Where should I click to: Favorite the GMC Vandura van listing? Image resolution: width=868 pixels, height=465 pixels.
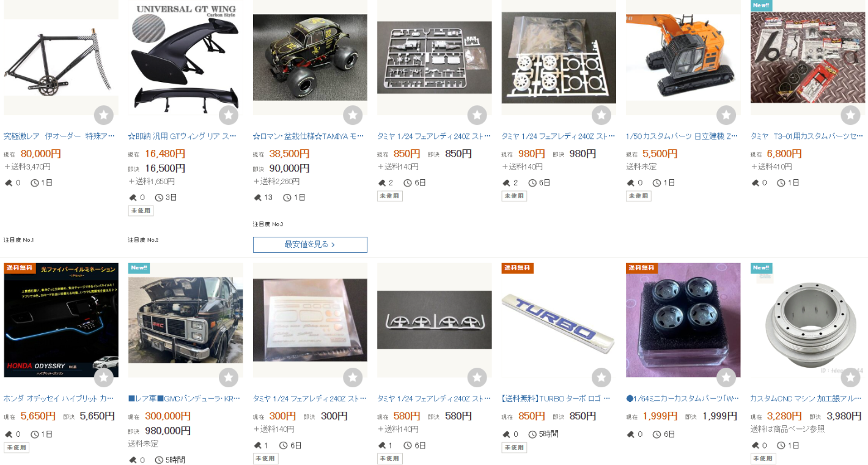(228, 378)
